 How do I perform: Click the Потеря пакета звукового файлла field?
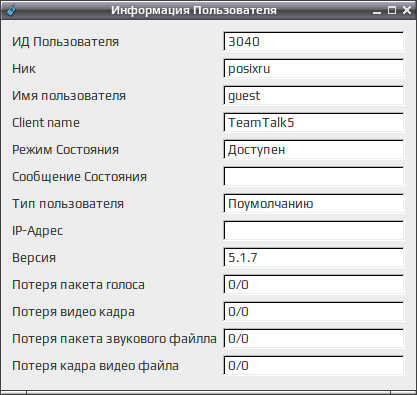[314, 339]
